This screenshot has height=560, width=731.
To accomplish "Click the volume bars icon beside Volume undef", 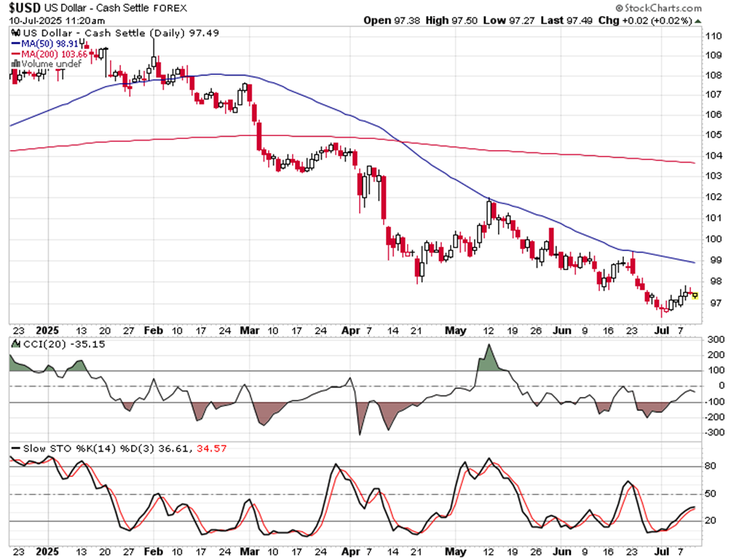I will pos(14,64).
